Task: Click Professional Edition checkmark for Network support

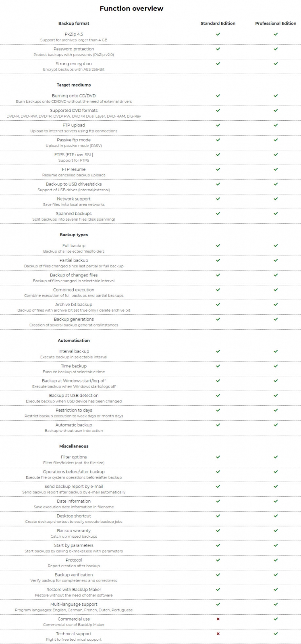Action: coord(276,199)
